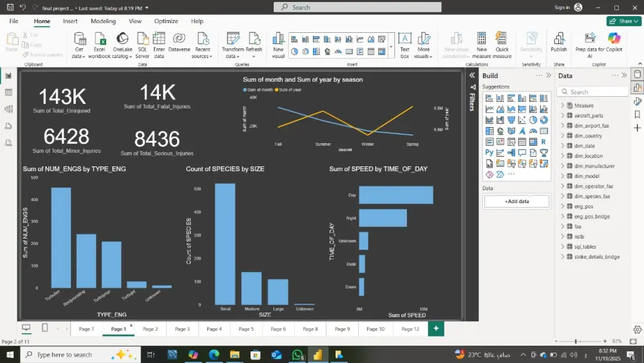Viewport: 644px width, 363px height.
Task: Click the zoom in plus button
Action: point(605,341)
